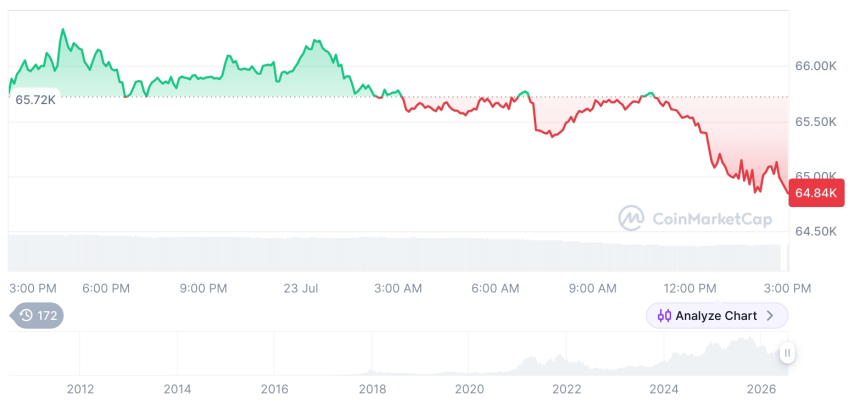860x401 pixels.
Task: Click the 64.50K price axis label
Action: (x=816, y=232)
